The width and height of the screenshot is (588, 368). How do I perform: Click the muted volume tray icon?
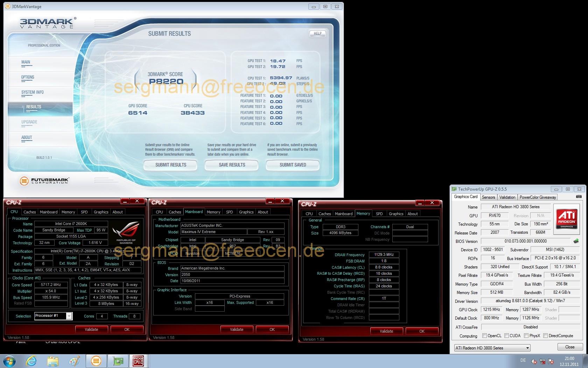(534, 361)
